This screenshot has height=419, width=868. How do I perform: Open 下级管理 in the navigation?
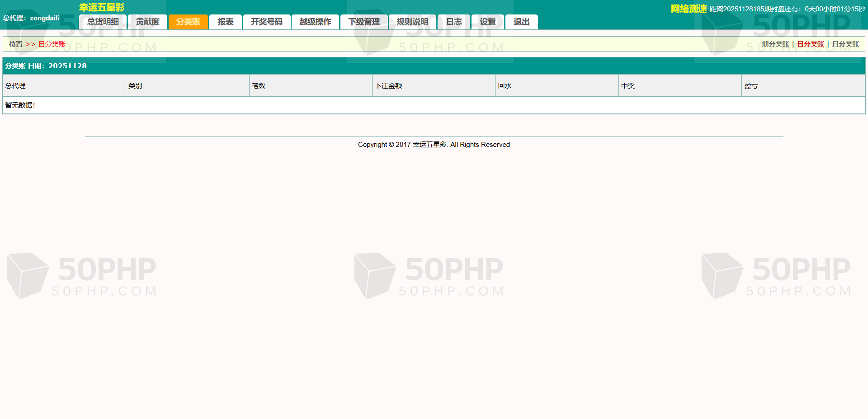point(364,22)
